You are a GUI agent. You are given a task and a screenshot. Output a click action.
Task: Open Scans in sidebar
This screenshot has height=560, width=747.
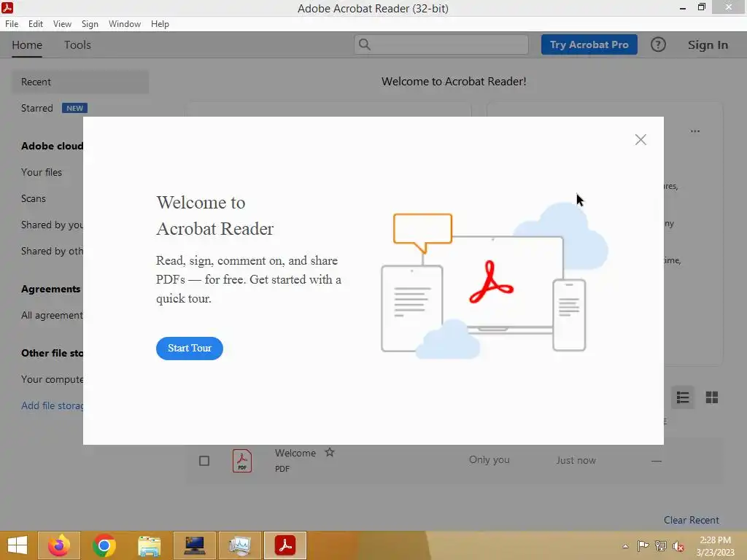pyautogui.click(x=34, y=198)
